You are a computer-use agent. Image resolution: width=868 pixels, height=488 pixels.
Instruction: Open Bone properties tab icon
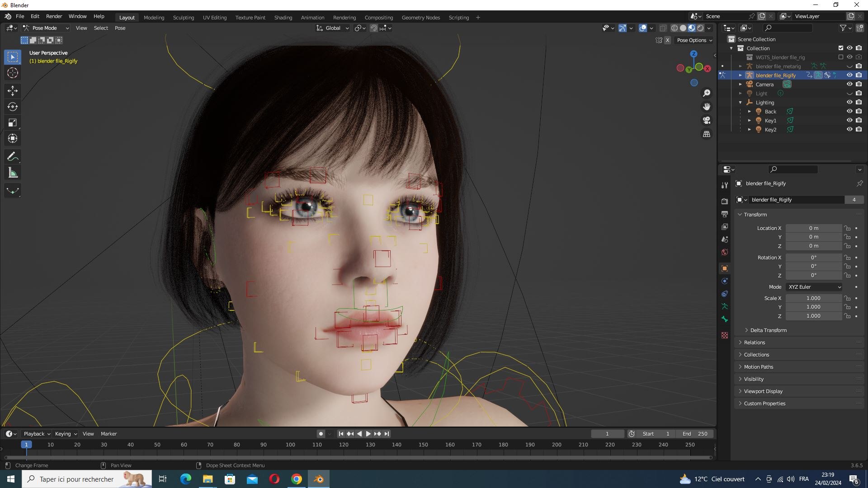tap(725, 319)
